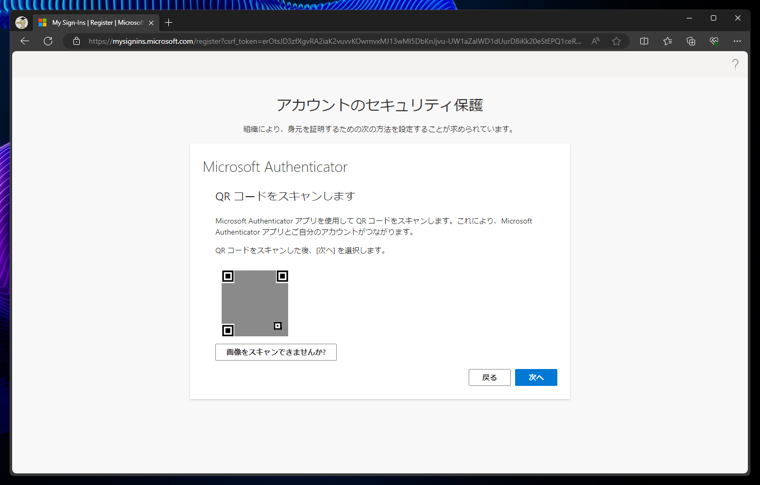Click the help question mark icon
Image resolution: width=760 pixels, height=485 pixels.
click(735, 64)
